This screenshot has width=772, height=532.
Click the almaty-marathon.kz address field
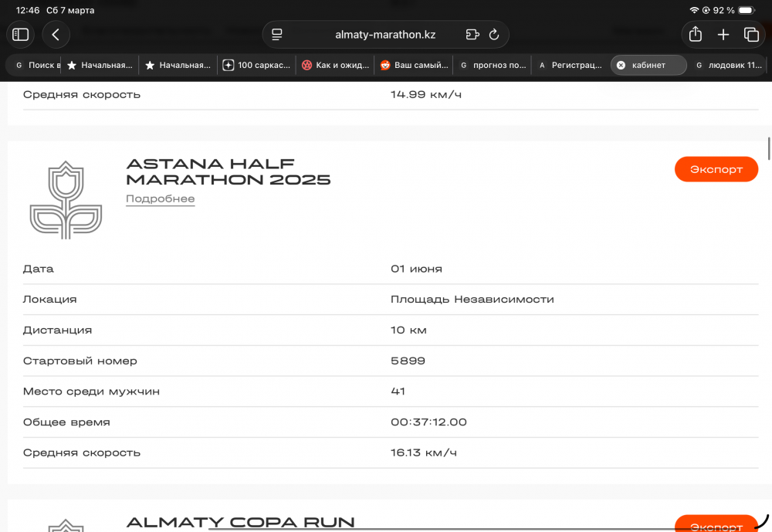pos(385,35)
